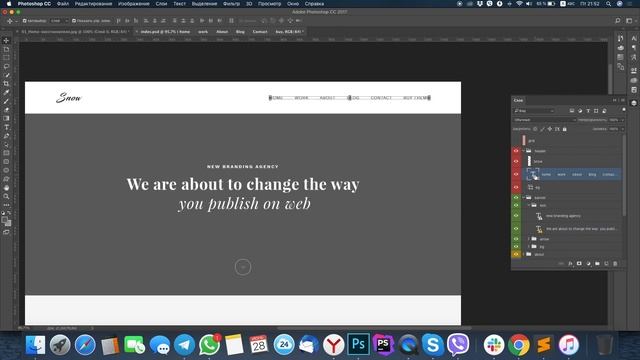Select the Eyedropper tool

tap(6, 92)
